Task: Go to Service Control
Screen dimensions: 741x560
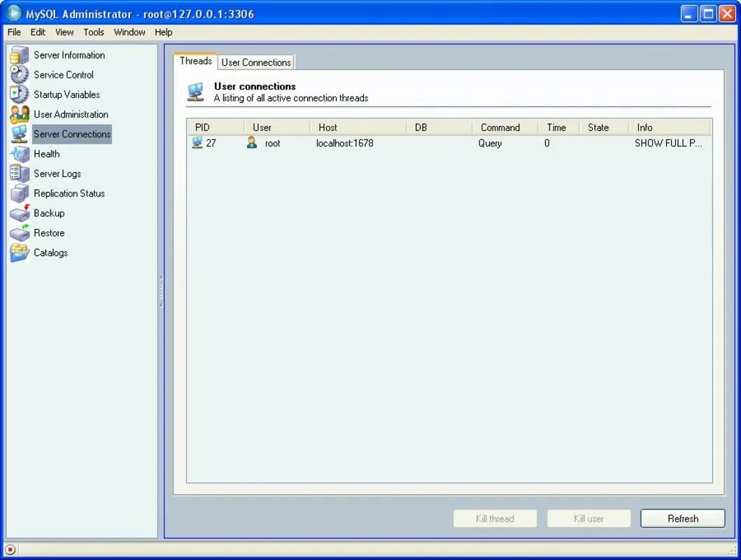Action: point(64,75)
